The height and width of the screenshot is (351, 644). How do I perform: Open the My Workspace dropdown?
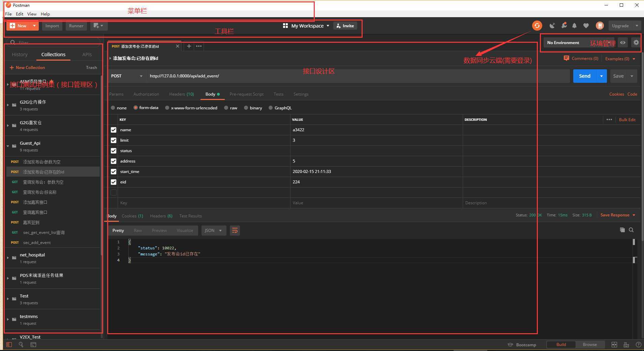tap(310, 26)
